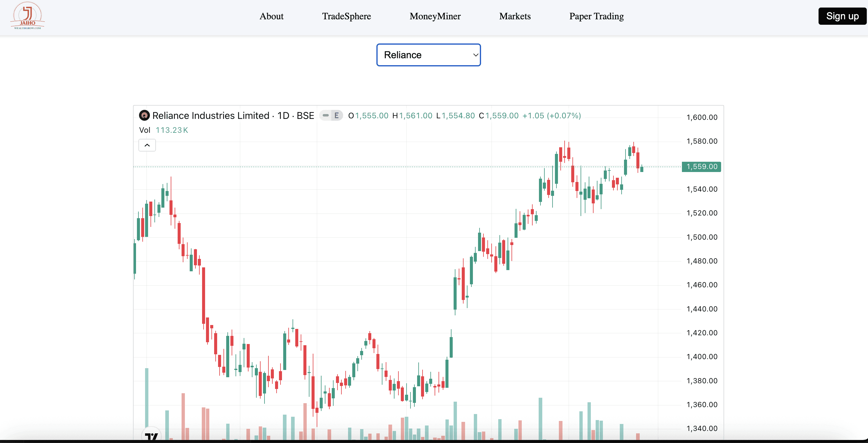This screenshot has height=443, width=868.
Task: Open the Reliance stock selector dropdown
Action: pyautogui.click(x=428, y=55)
